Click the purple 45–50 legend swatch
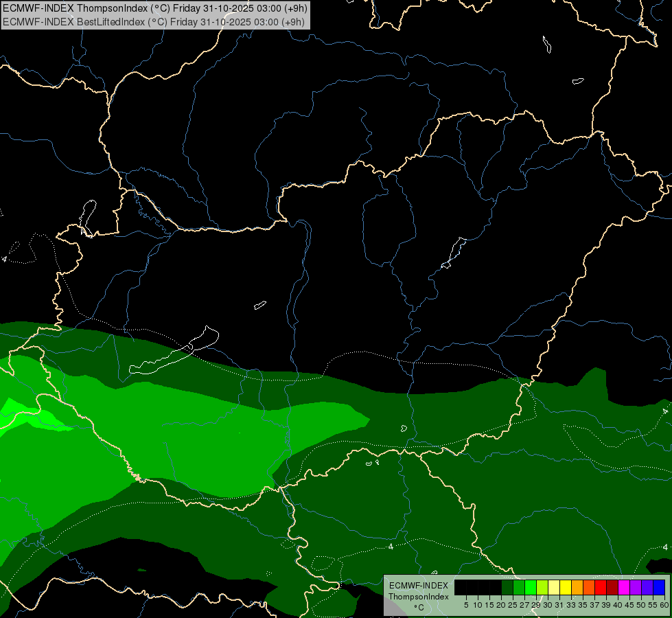 636,587
